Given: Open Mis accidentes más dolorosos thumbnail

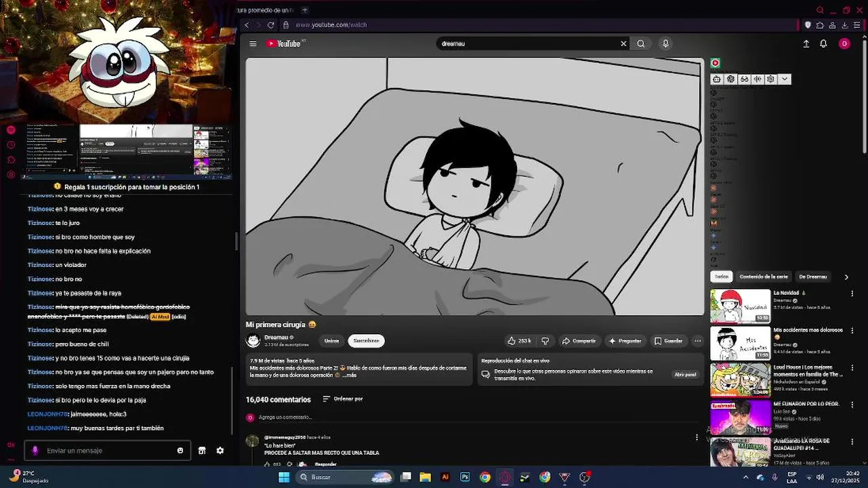Looking at the screenshot, I should pos(740,344).
